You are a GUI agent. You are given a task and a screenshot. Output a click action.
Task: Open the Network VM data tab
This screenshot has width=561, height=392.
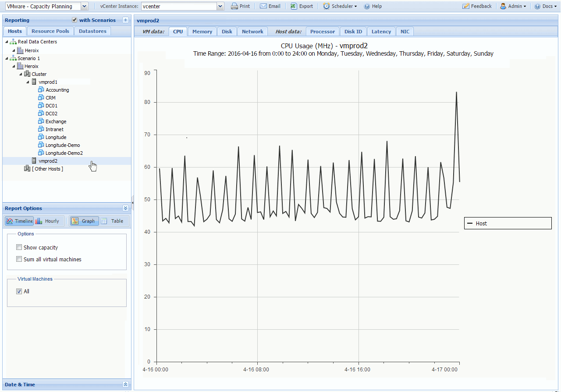tap(253, 32)
